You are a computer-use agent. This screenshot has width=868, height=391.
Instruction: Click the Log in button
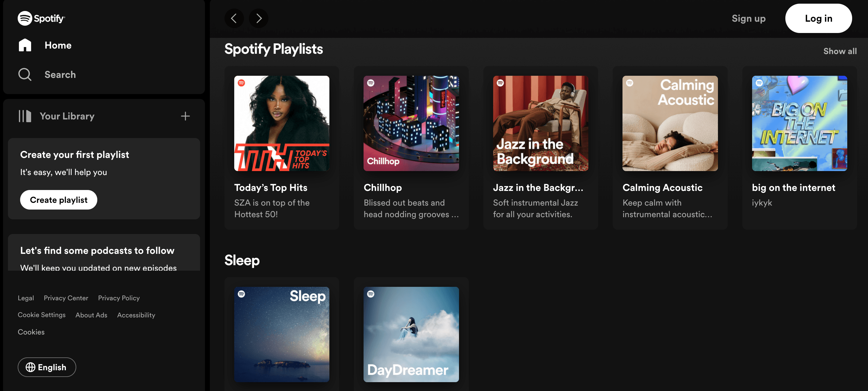[x=819, y=18]
